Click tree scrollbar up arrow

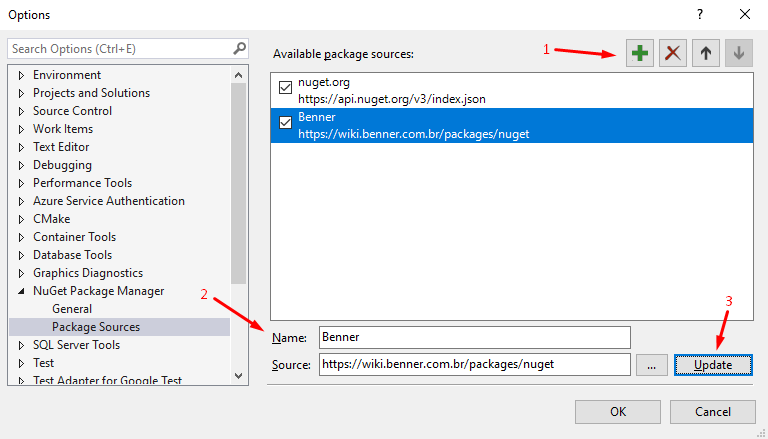239,75
